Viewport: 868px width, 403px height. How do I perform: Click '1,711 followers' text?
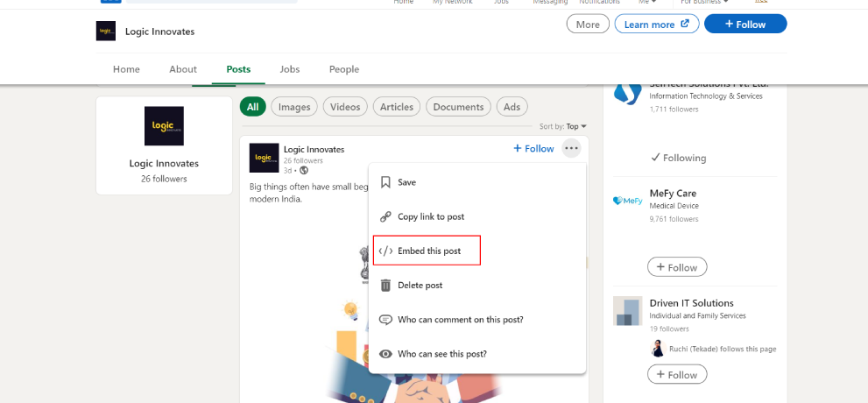pyautogui.click(x=674, y=109)
